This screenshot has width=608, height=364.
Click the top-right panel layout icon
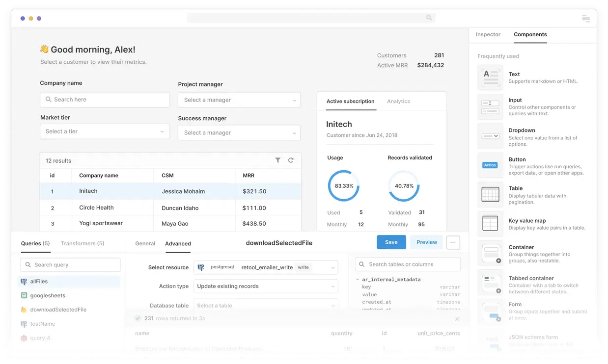pos(585,19)
